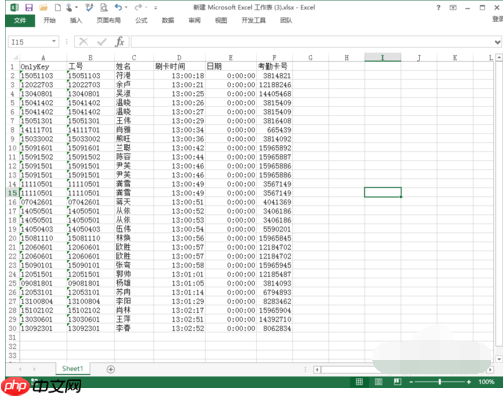Image resolution: width=503 pixels, height=396 pixels.
Task: Open ribbon display options icon
Action: [x=453, y=7]
